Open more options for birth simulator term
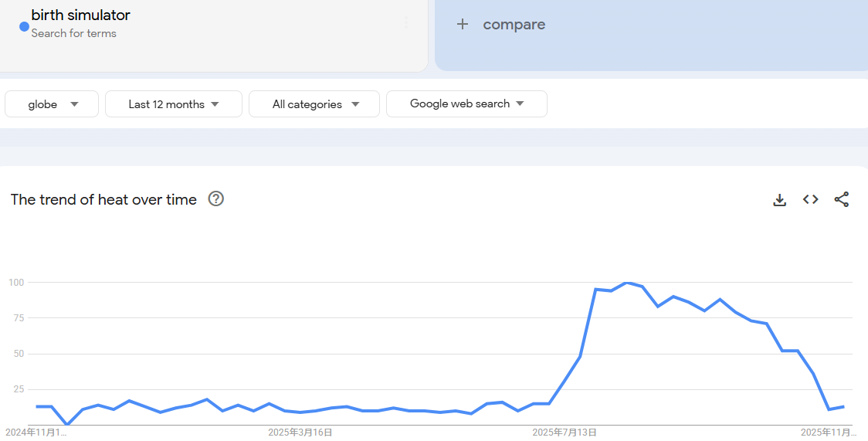868x441 pixels. (x=406, y=22)
